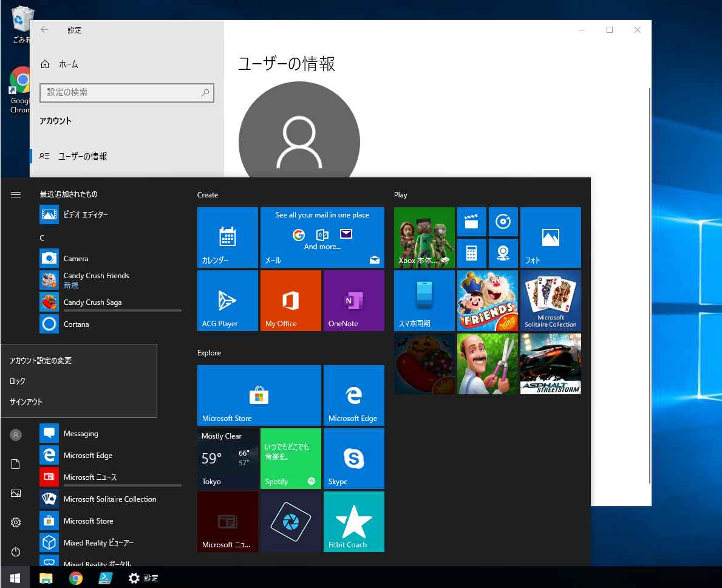
Task: Click the 設定の検索 search field
Action: pos(127,92)
